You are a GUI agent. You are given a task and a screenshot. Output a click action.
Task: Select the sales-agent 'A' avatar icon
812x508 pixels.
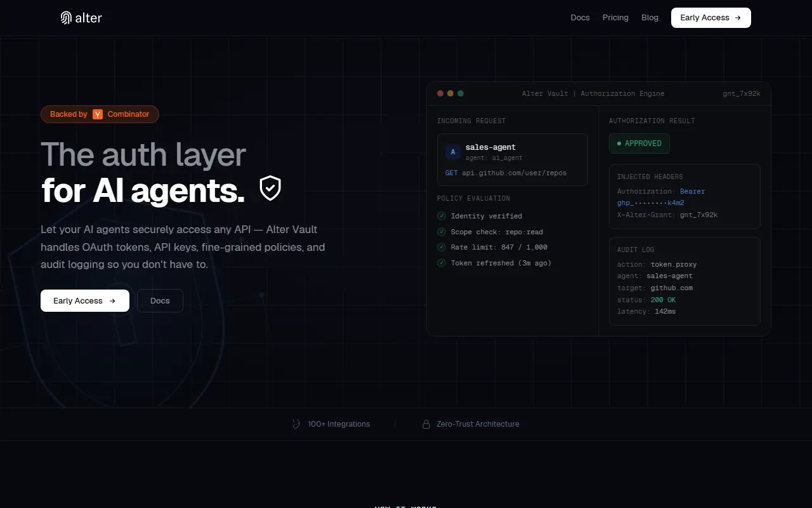coord(453,152)
